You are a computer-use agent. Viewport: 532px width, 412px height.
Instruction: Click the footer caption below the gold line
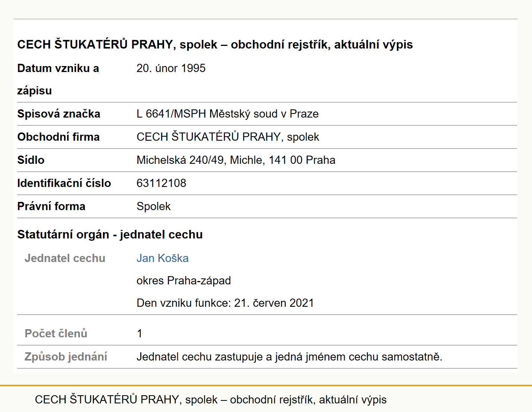(211, 400)
